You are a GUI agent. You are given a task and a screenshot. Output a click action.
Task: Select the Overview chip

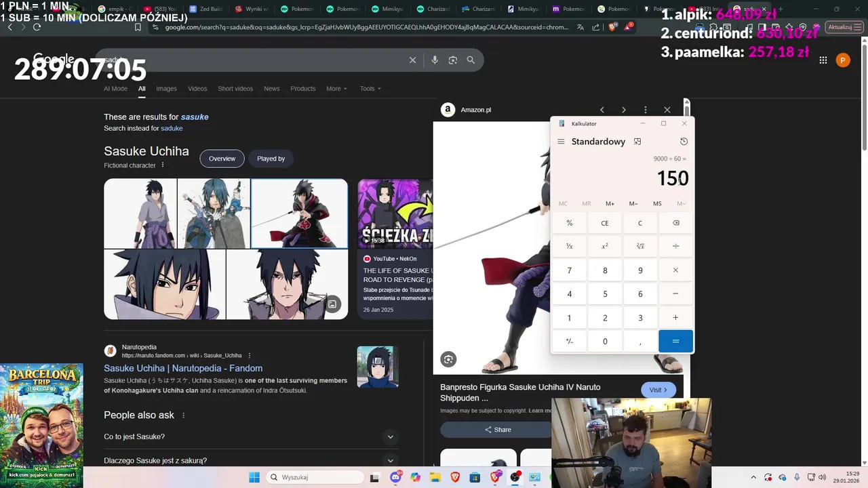pyautogui.click(x=222, y=159)
